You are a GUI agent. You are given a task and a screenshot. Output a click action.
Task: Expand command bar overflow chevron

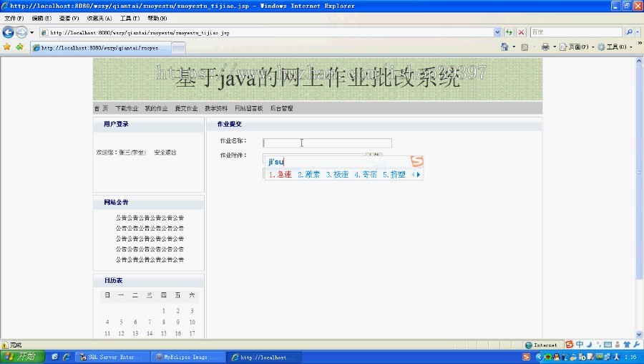point(640,43)
